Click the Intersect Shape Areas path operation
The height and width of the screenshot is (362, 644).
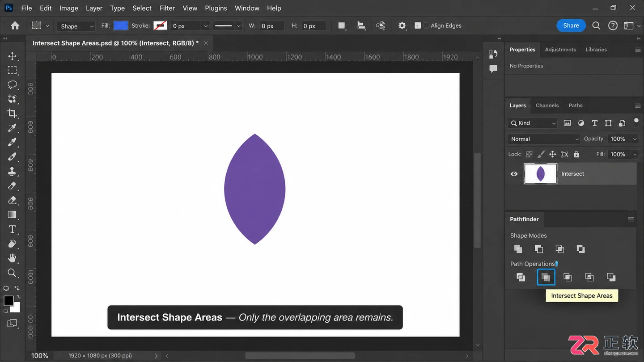click(546, 277)
